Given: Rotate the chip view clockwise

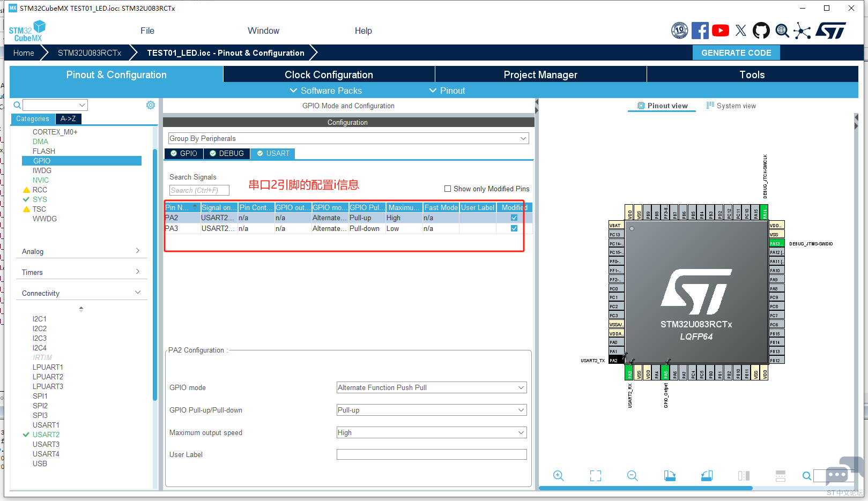Looking at the screenshot, I should tap(670, 476).
